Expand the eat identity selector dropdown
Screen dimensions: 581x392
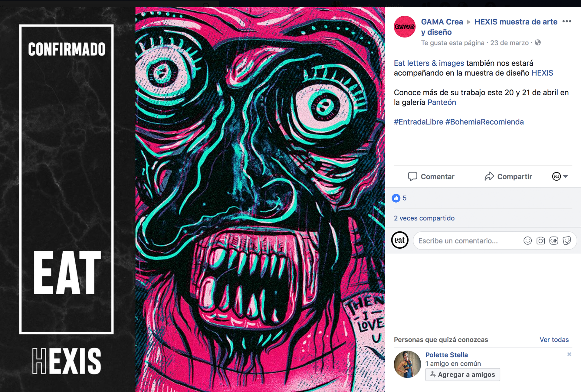pos(560,176)
